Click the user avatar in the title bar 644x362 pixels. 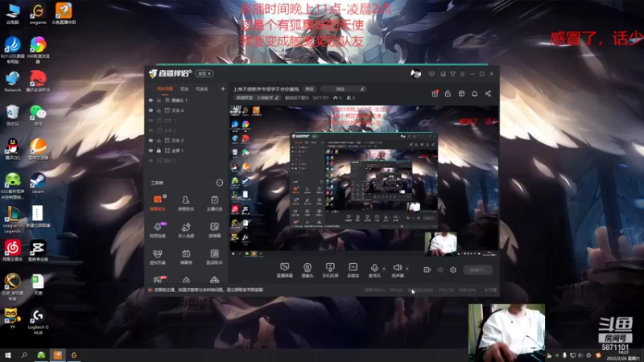tap(415, 74)
